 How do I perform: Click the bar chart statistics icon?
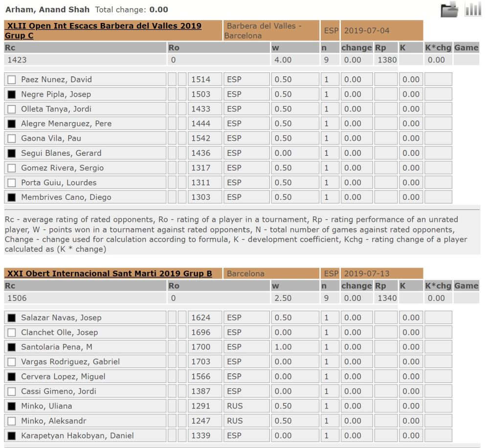(473, 9)
